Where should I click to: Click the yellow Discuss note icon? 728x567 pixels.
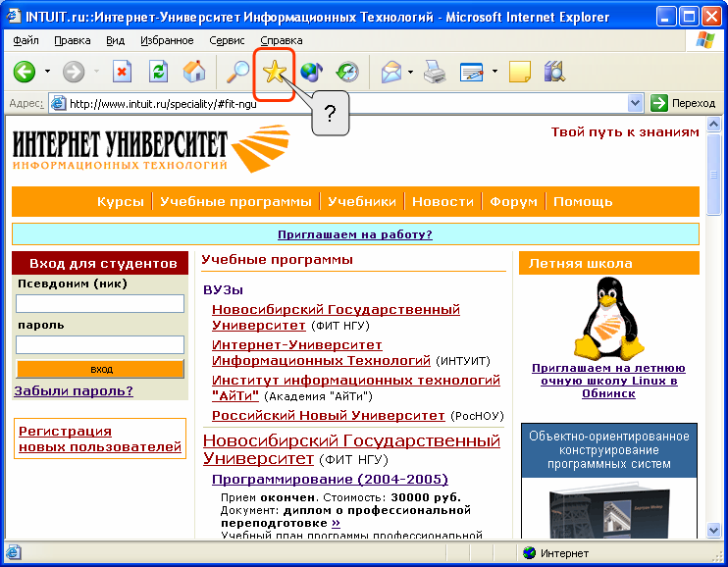[520, 72]
